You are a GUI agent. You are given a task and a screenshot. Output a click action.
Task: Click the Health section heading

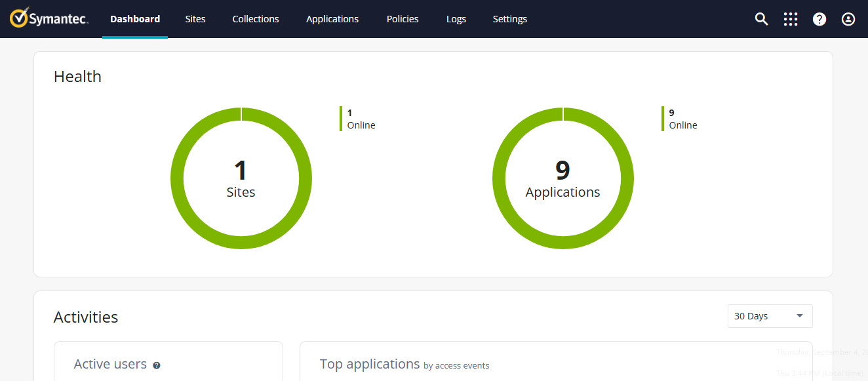pyautogui.click(x=77, y=77)
